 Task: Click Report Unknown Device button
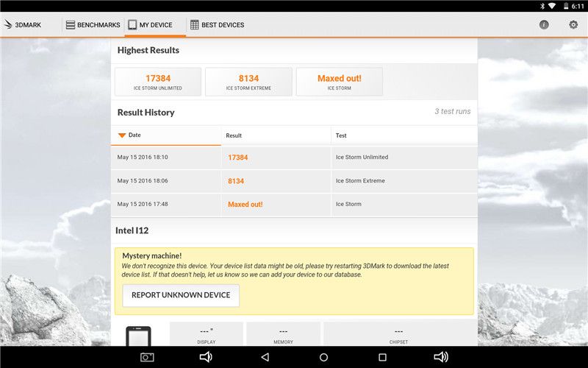[x=181, y=295]
